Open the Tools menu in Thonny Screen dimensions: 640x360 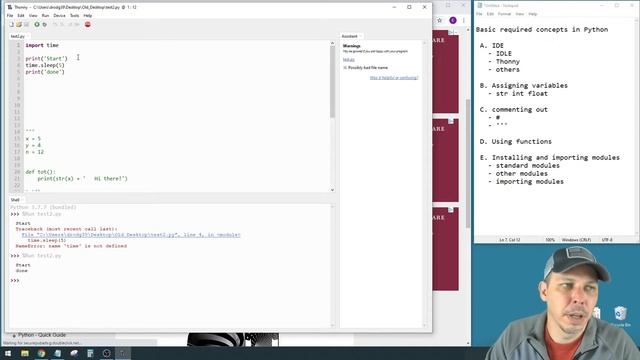point(74,16)
